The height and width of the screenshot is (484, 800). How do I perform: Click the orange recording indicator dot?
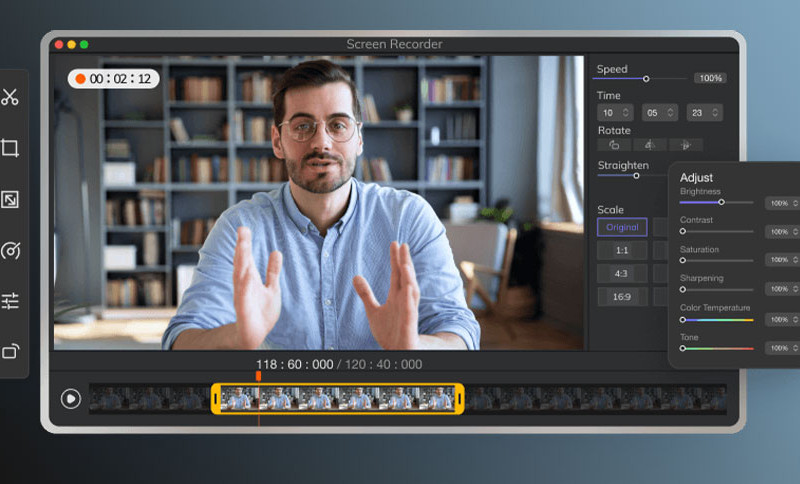pos(80,79)
